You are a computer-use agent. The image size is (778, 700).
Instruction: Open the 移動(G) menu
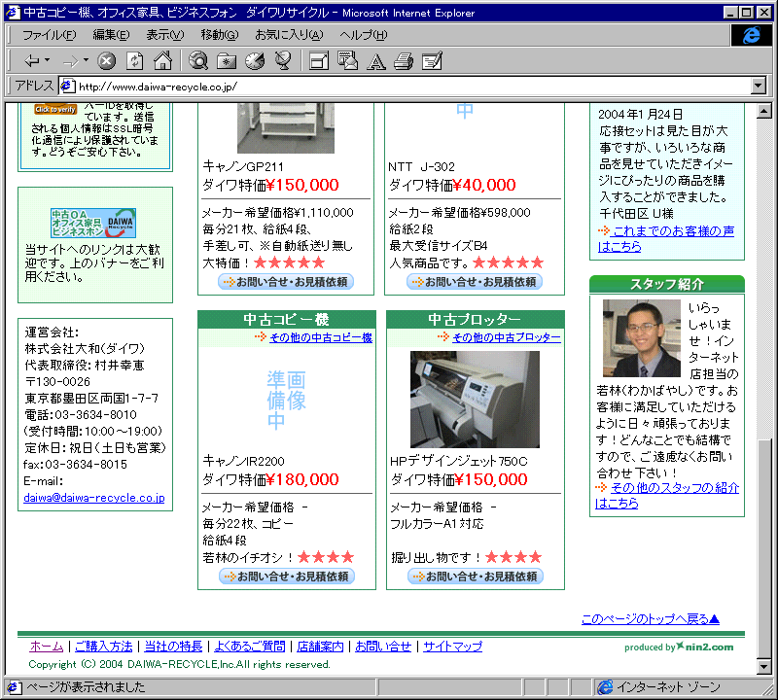tap(220, 35)
